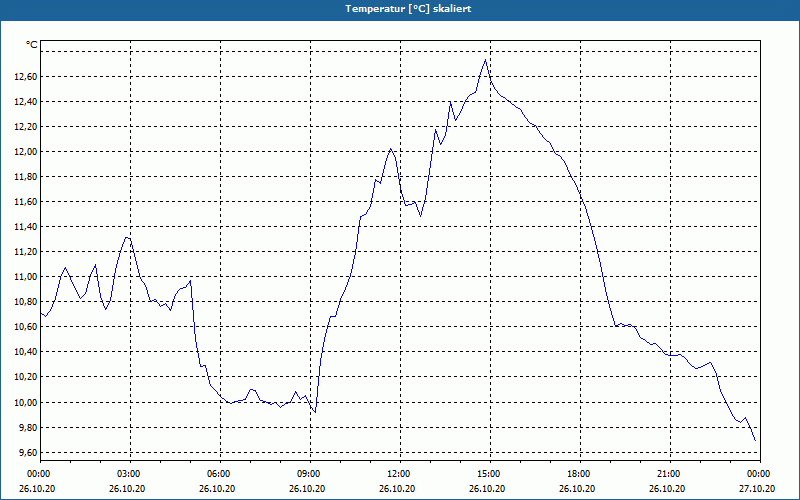Viewport: 800px width, 500px height.
Task: Click the 15:00 x-axis time label
Action: point(487,474)
